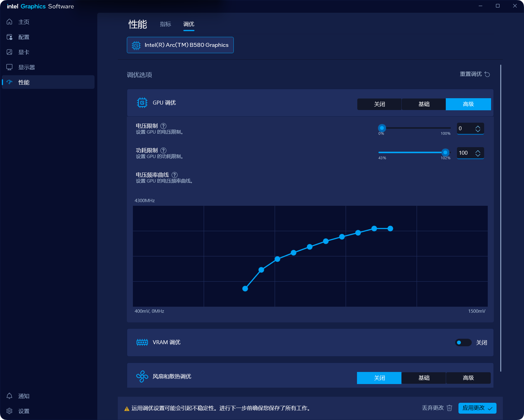524x420 pixels.
Task: Increase the 功耗限制 value with up arrow
Action: click(x=478, y=151)
